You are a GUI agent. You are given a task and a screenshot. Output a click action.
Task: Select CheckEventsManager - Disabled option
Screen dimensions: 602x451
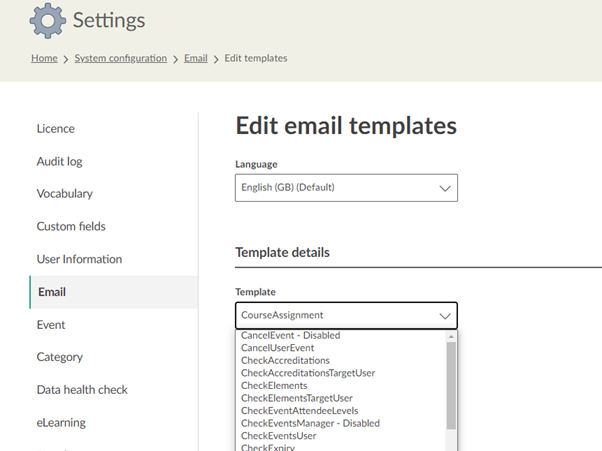310,423
